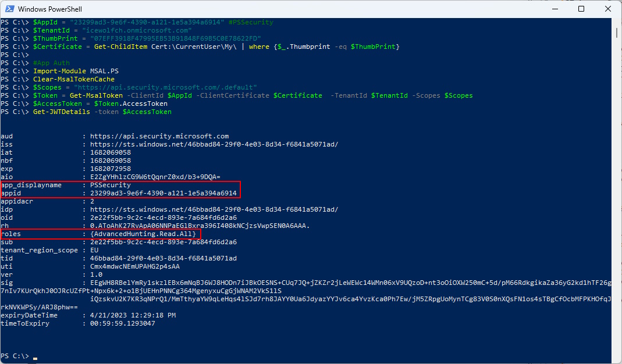The height and width of the screenshot is (364, 622).
Task: Minimize the Windows PowerShell window
Action: [555, 9]
